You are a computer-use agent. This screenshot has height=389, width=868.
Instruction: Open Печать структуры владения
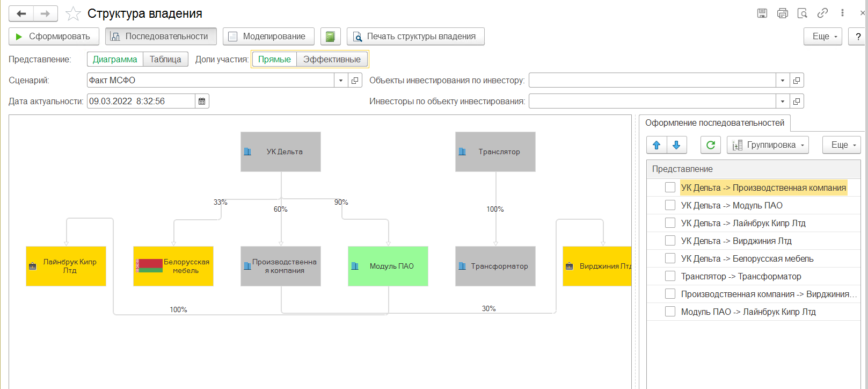(415, 37)
